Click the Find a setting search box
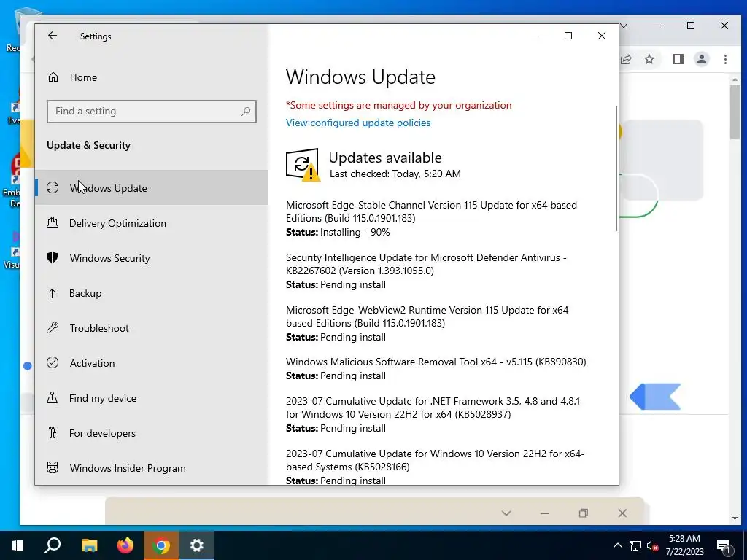The height and width of the screenshot is (560, 747). pos(152,112)
